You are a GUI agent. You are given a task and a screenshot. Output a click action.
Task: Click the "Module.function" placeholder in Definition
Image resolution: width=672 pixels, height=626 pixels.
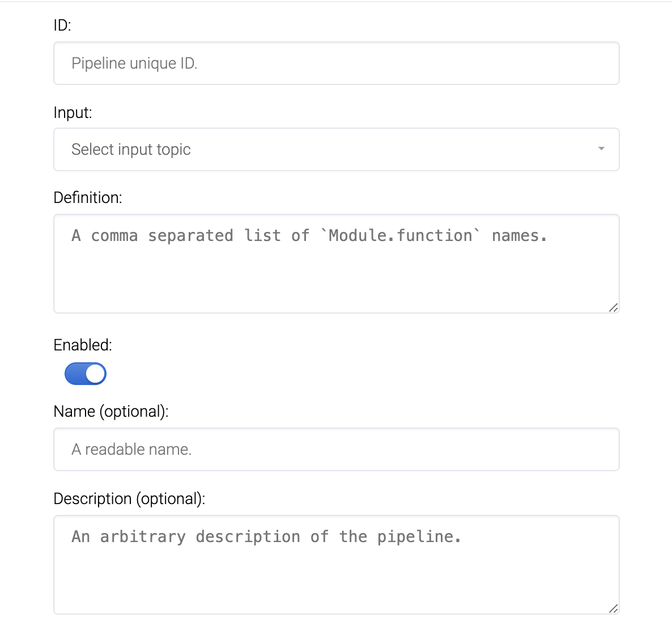click(x=401, y=236)
